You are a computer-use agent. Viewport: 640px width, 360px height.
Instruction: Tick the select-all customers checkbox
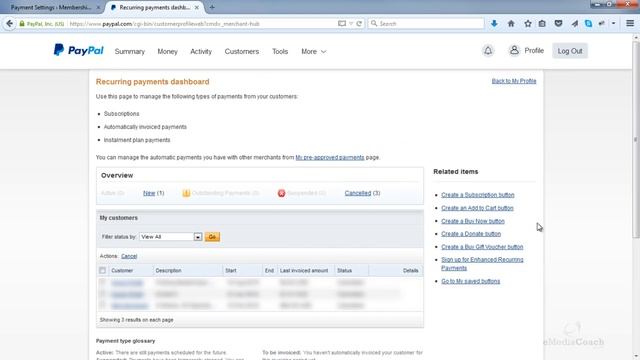point(102,270)
